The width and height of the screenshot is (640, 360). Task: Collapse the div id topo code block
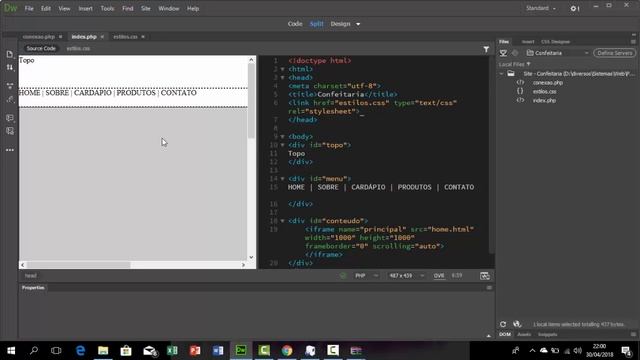(x=282, y=145)
